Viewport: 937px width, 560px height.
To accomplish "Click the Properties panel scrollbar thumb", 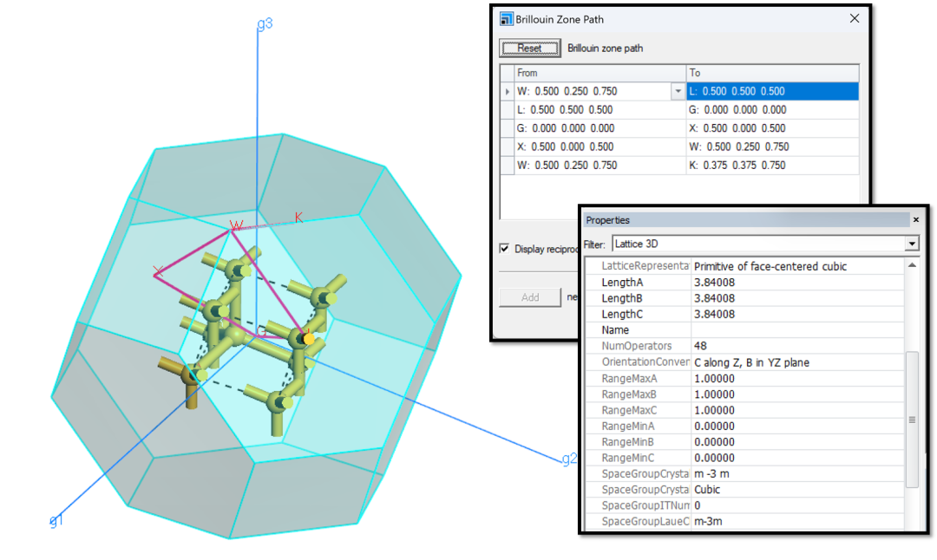I will click(x=912, y=420).
